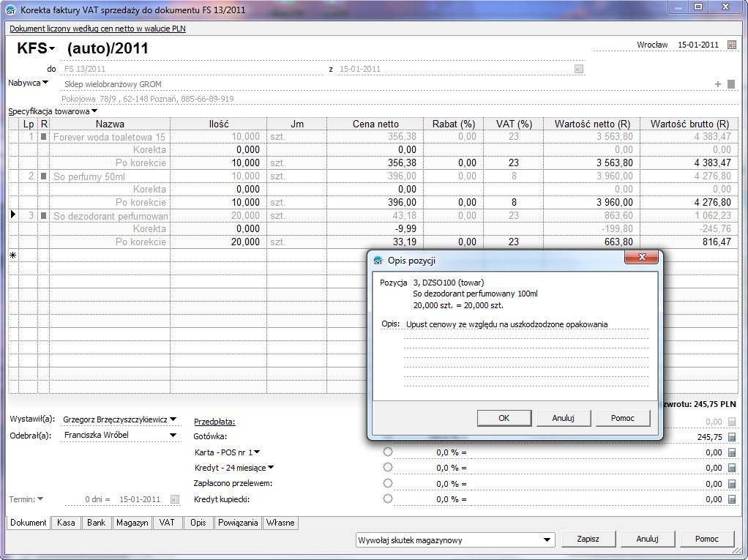
Task: Confirm the Opis pozycji dialog with OK
Action: pos(504,417)
